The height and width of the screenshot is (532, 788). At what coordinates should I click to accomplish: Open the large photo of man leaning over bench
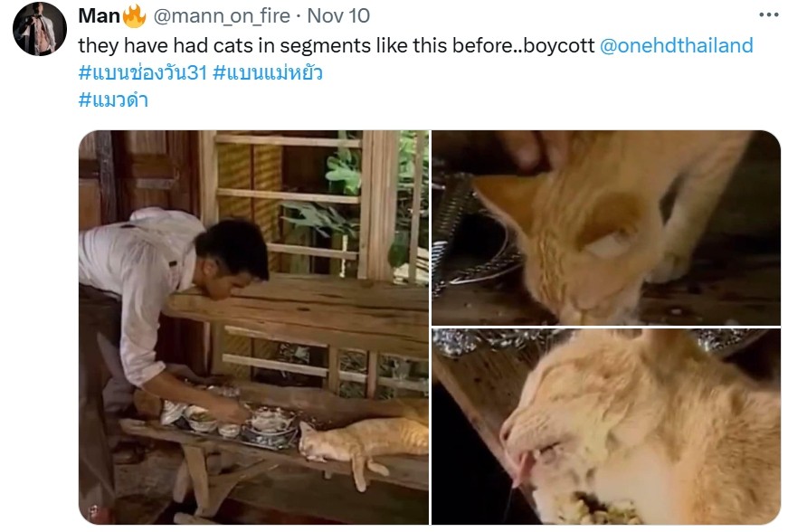tap(254, 327)
